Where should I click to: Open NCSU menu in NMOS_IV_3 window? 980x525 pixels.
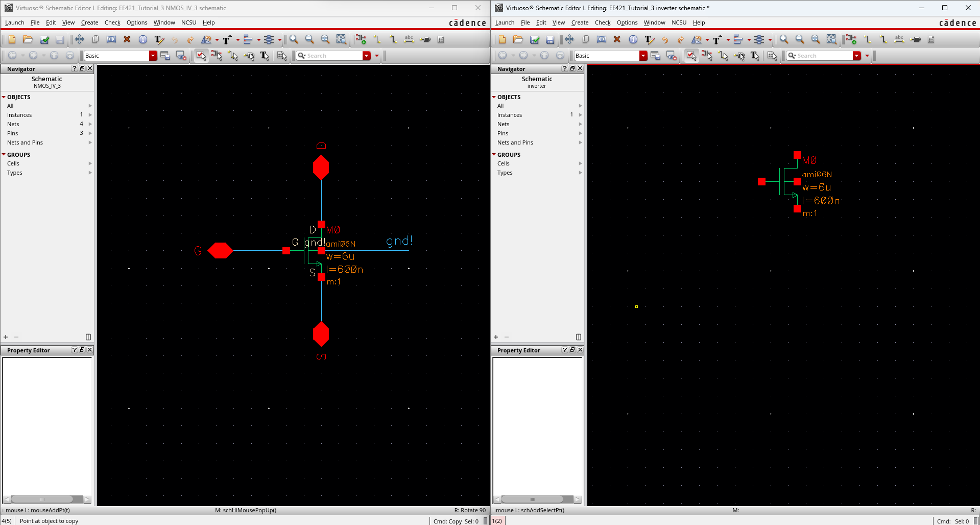click(x=188, y=22)
